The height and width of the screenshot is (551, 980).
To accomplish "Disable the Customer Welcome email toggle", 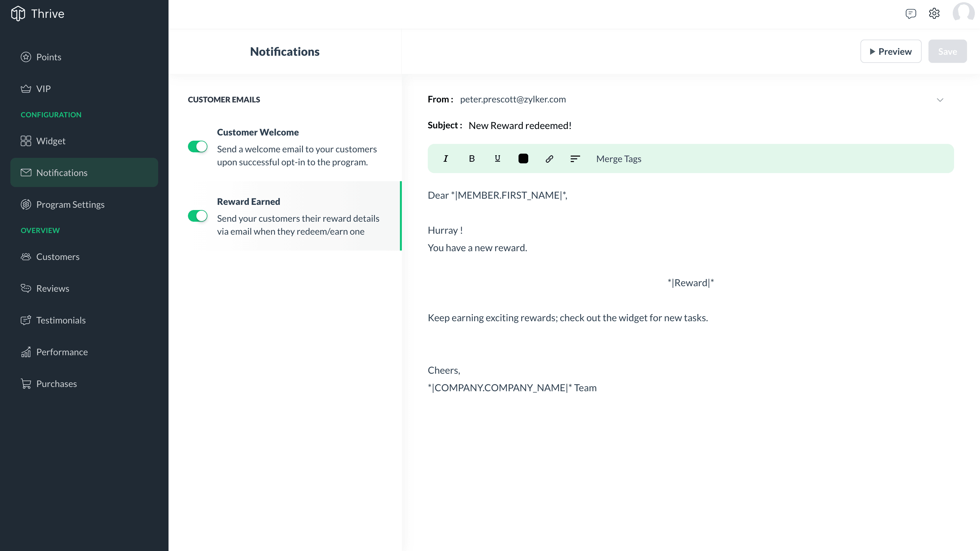I will pyautogui.click(x=197, y=147).
